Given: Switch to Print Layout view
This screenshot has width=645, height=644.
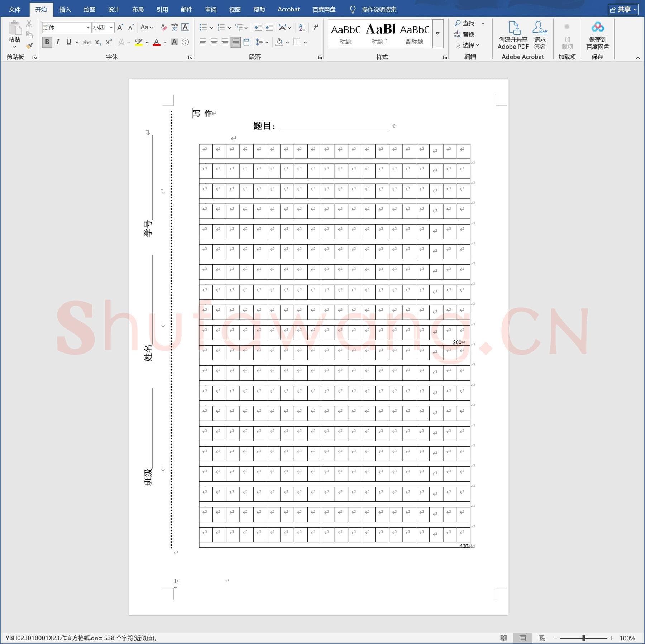Looking at the screenshot, I should 523,638.
